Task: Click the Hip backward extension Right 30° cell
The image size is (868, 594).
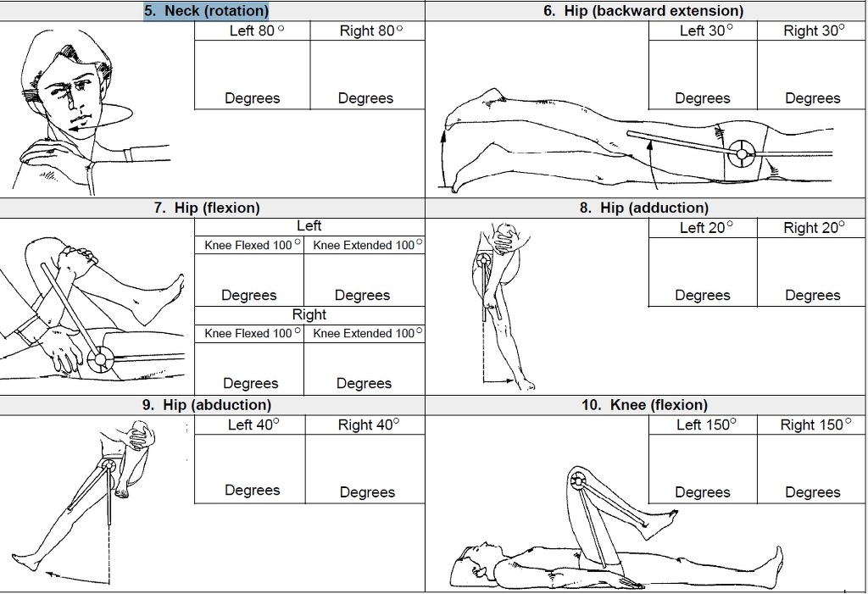Action: click(812, 75)
